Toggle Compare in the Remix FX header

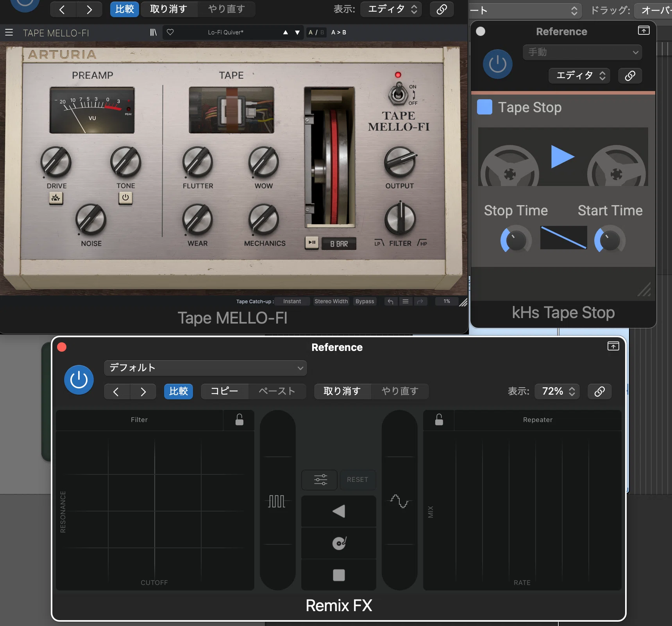click(x=179, y=391)
